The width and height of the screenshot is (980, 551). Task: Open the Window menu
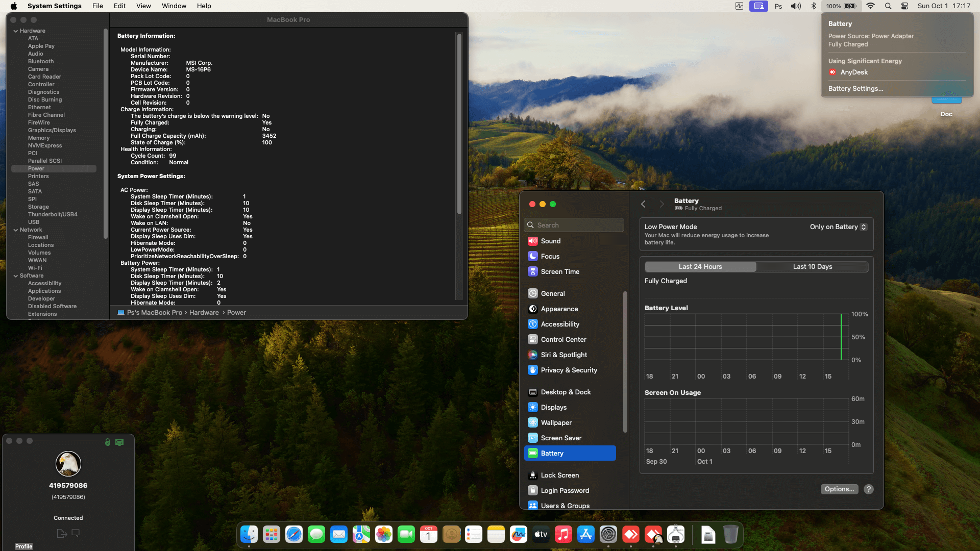(174, 6)
